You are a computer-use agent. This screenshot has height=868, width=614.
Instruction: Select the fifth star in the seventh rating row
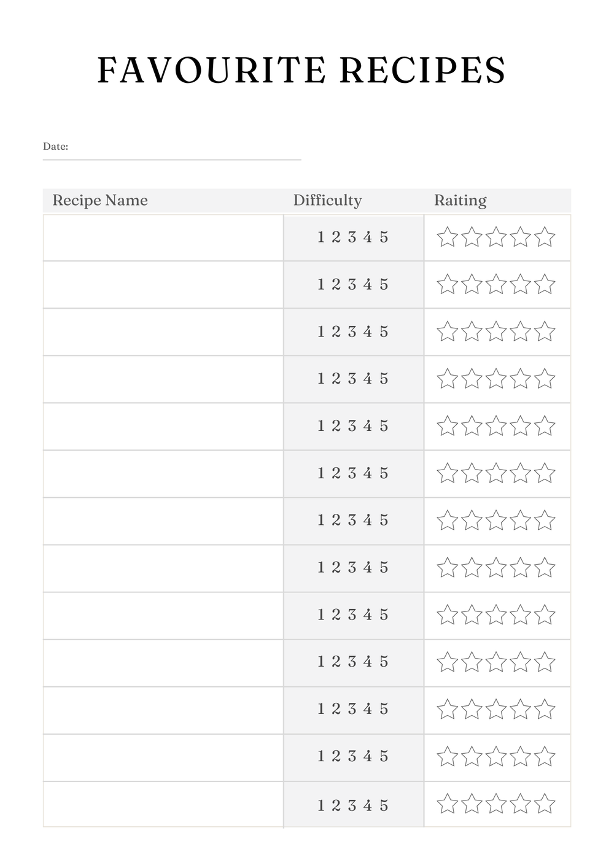pyautogui.click(x=545, y=521)
